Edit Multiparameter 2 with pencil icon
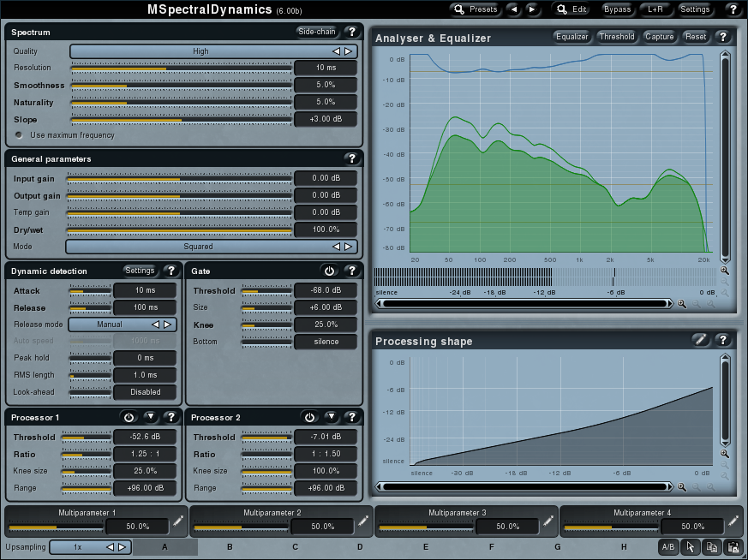Viewport: 748px width, 560px height. click(363, 521)
